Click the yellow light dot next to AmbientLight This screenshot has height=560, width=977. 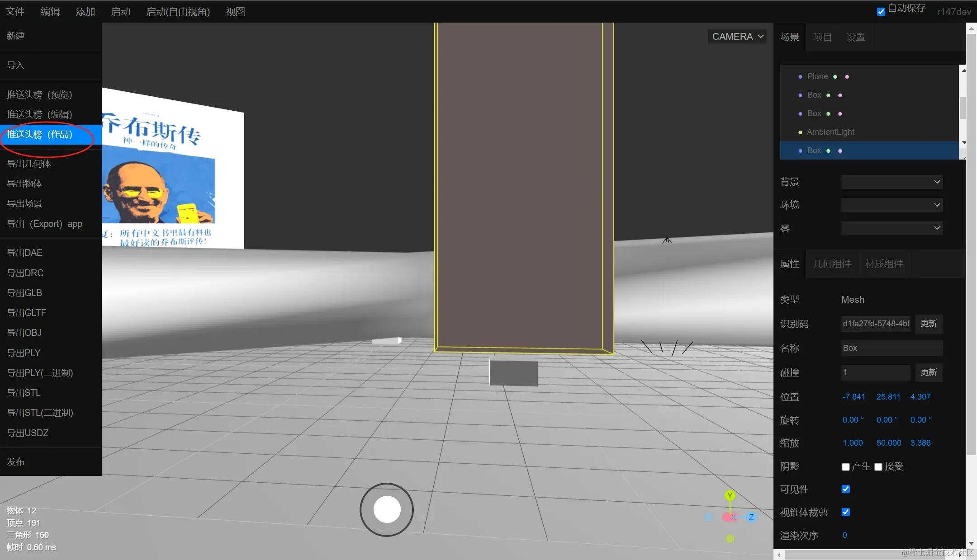click(800, 132)
